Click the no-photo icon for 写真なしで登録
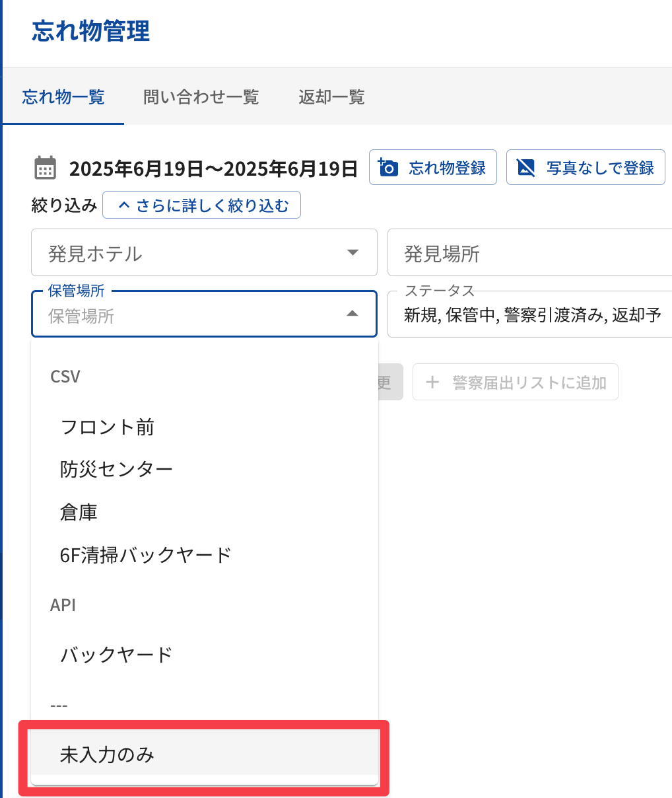The image size is (672, 798). point(525,167)
